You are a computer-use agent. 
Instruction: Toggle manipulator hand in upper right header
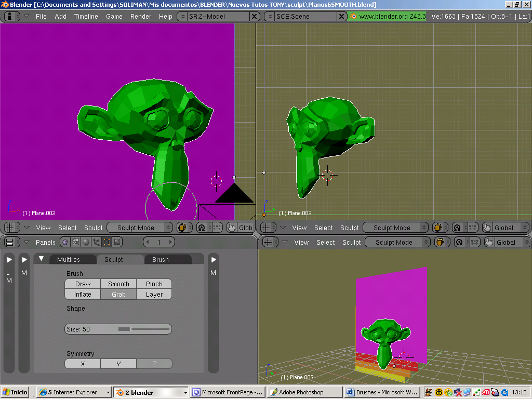point(487,228)
